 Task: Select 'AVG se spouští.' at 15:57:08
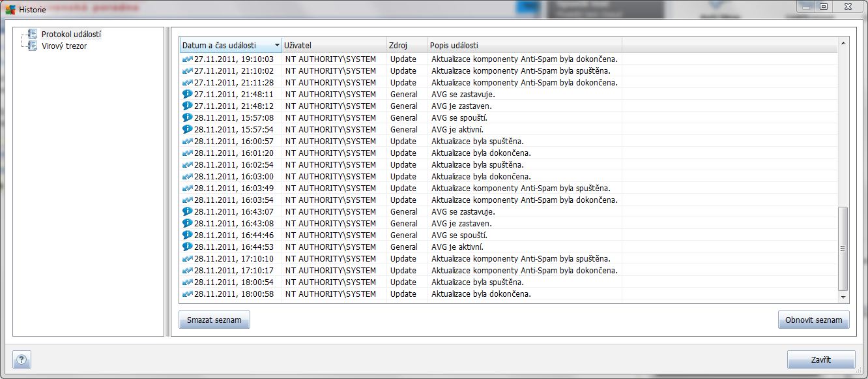(459, 117)
